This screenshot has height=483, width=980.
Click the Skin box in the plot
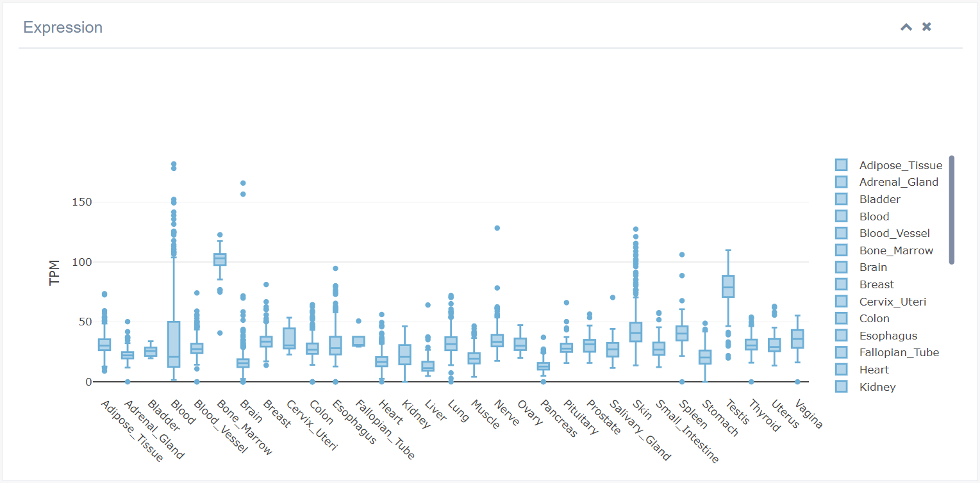click(x=636, y=332)
